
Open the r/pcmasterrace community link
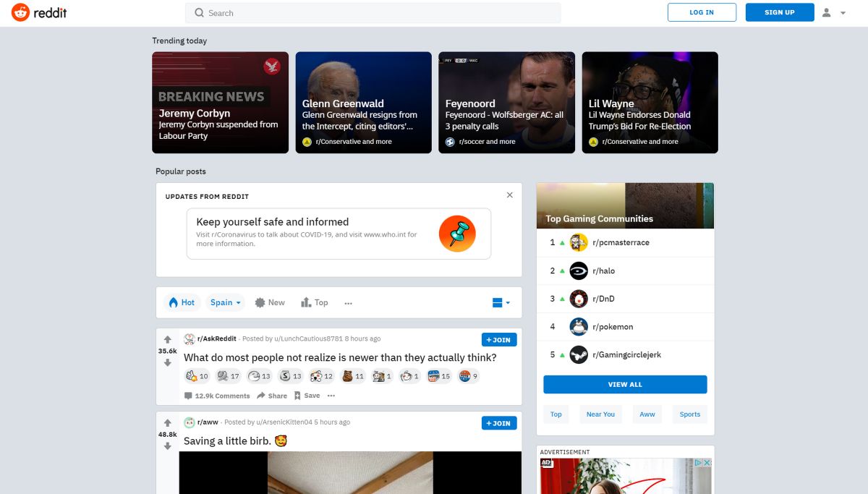(x=619, y=242)
